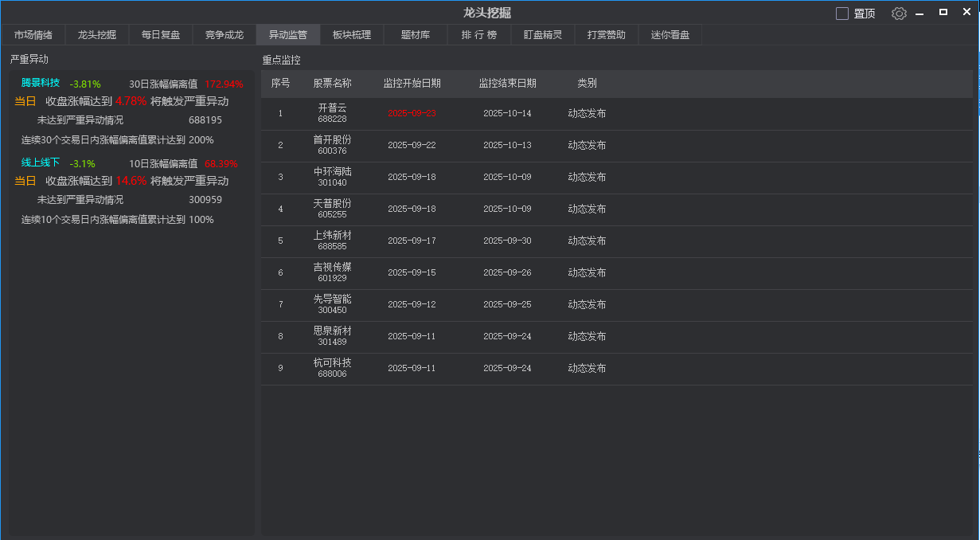Enable the 置顶 (pin on top) checkbox

[843, 14]
